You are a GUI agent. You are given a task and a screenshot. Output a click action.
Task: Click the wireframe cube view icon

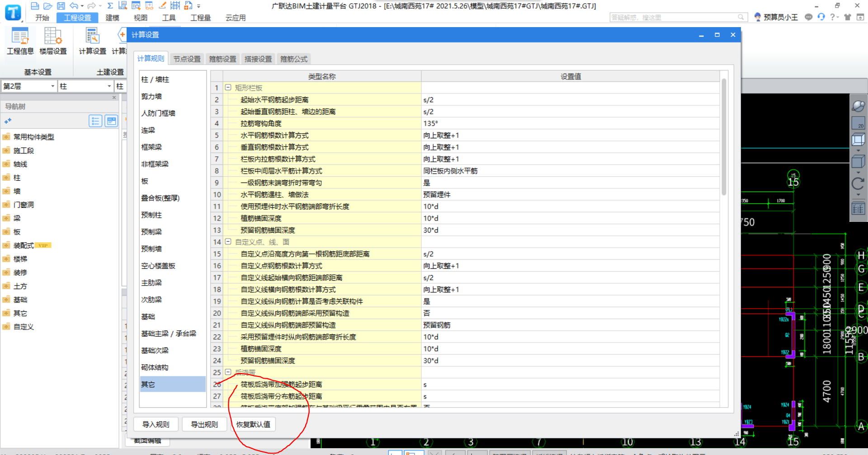point(858,140)
